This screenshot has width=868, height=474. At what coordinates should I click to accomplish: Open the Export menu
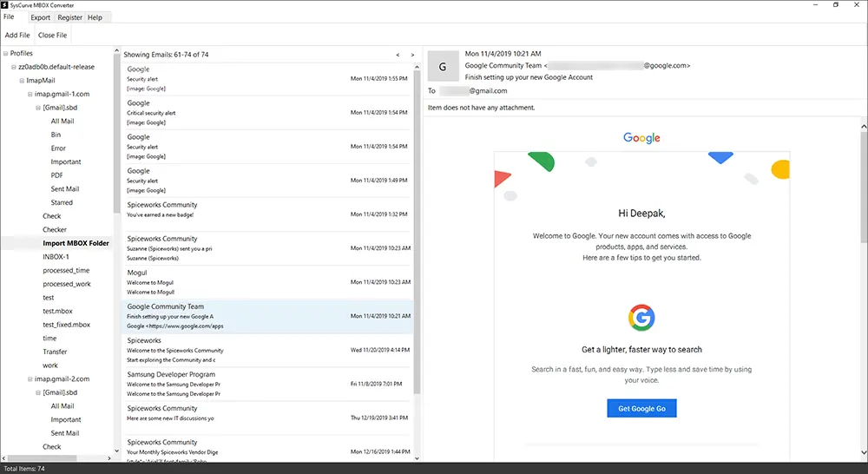coord(41,17)
